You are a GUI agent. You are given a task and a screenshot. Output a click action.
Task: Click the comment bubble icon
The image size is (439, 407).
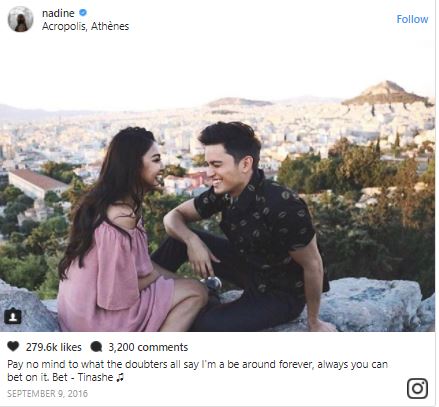pyautogui.click(x=96, y=347)
